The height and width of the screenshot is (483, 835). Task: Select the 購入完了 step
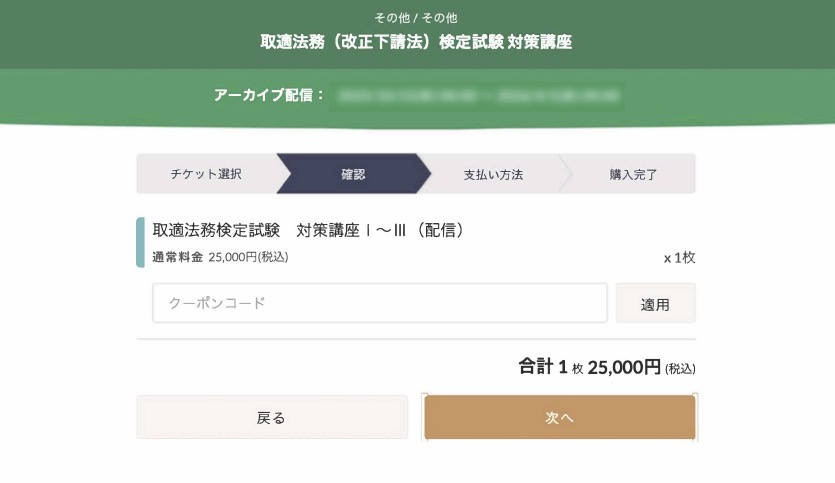[x=633, y=174]
